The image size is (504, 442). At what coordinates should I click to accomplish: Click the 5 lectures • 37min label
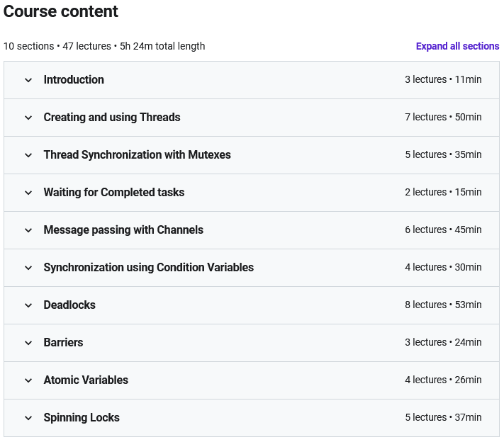click(x=443, y=417)
